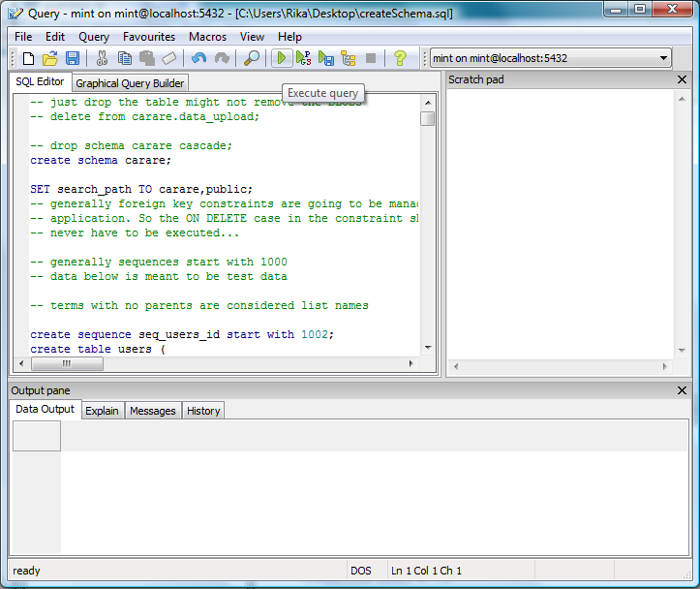Click the Explain query icon
This screenshot has height=589, width=700.
[349, 58]
